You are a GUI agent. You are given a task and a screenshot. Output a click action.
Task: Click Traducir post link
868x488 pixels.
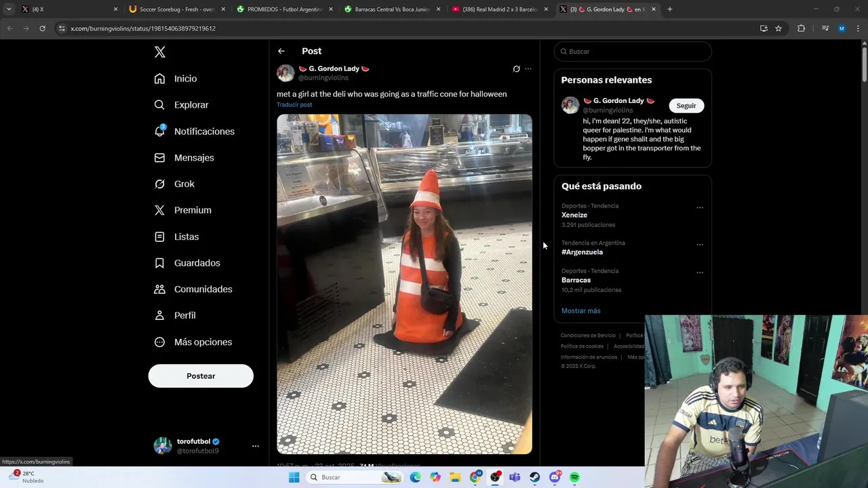point(294,105)
